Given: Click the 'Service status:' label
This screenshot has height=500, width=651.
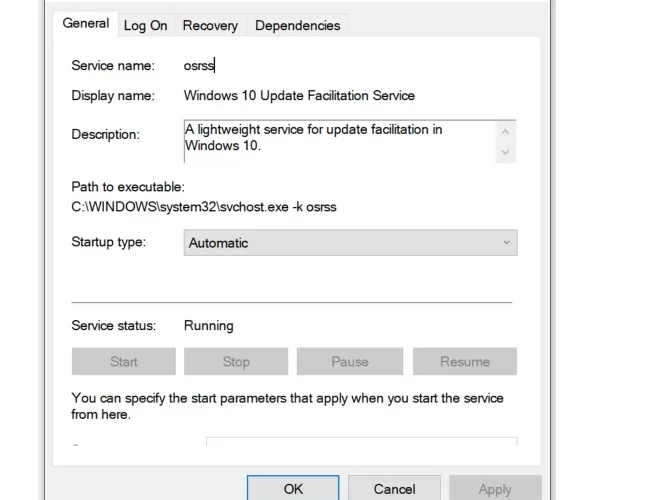Looking at the screenshot, I should coord(113,326).
